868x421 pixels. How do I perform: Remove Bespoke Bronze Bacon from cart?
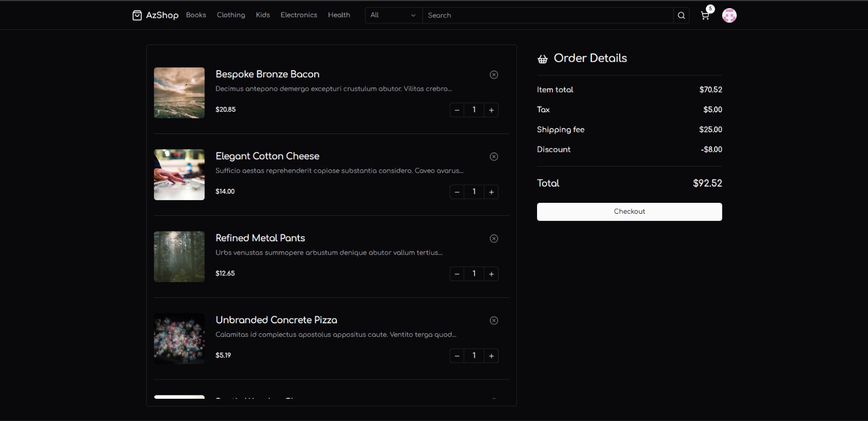click(x=494, y=75)
